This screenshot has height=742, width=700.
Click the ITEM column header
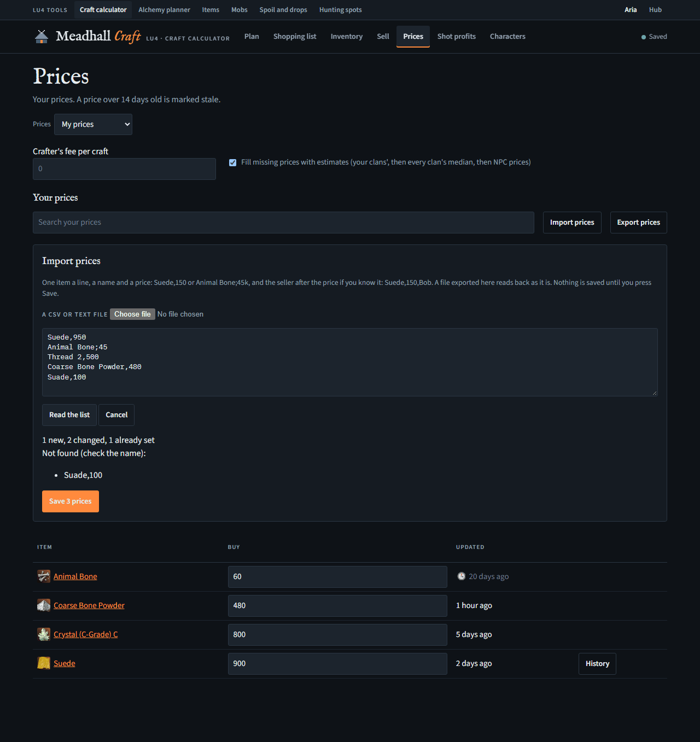click(x=45, y=547)
